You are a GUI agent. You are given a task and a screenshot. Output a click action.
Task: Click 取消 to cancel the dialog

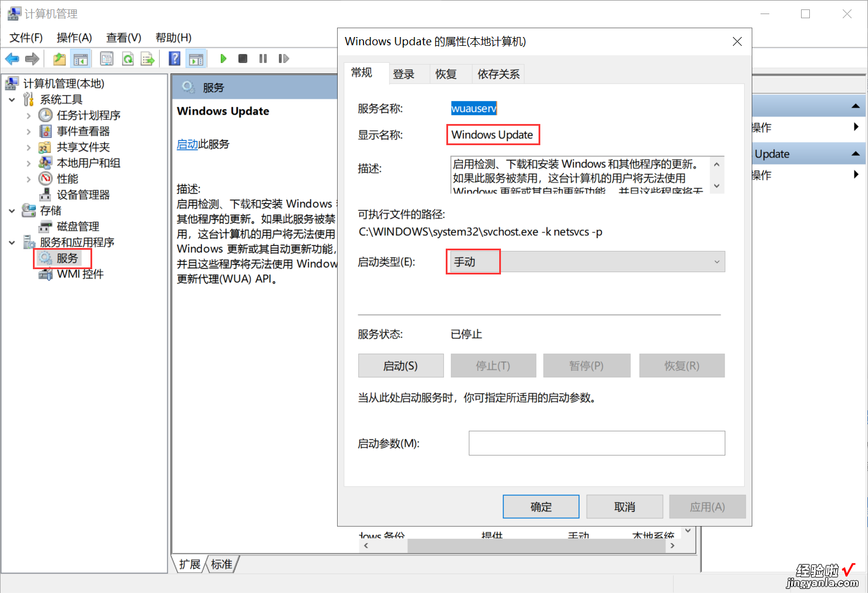(x=624, y=507)
